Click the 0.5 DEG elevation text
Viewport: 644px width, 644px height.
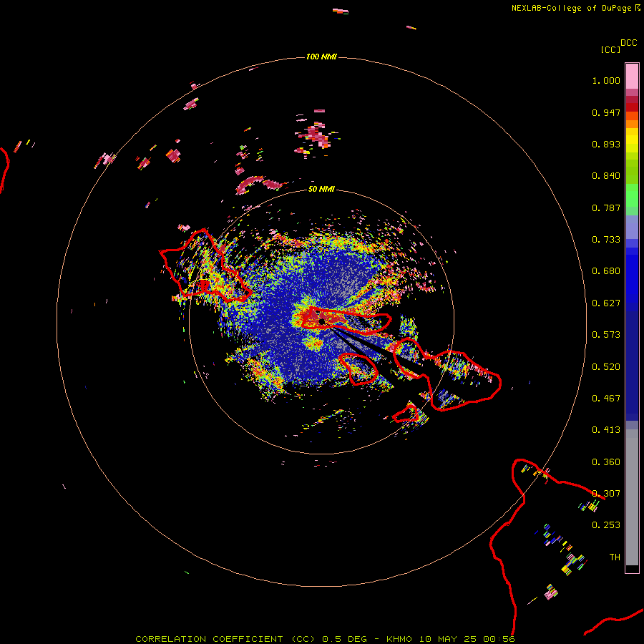pos(345,639)
